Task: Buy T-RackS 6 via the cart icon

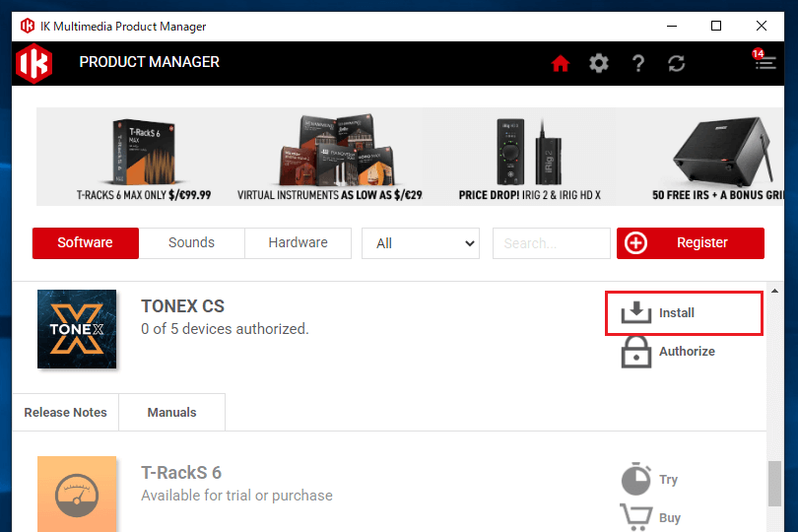Action: click(651, 516)
